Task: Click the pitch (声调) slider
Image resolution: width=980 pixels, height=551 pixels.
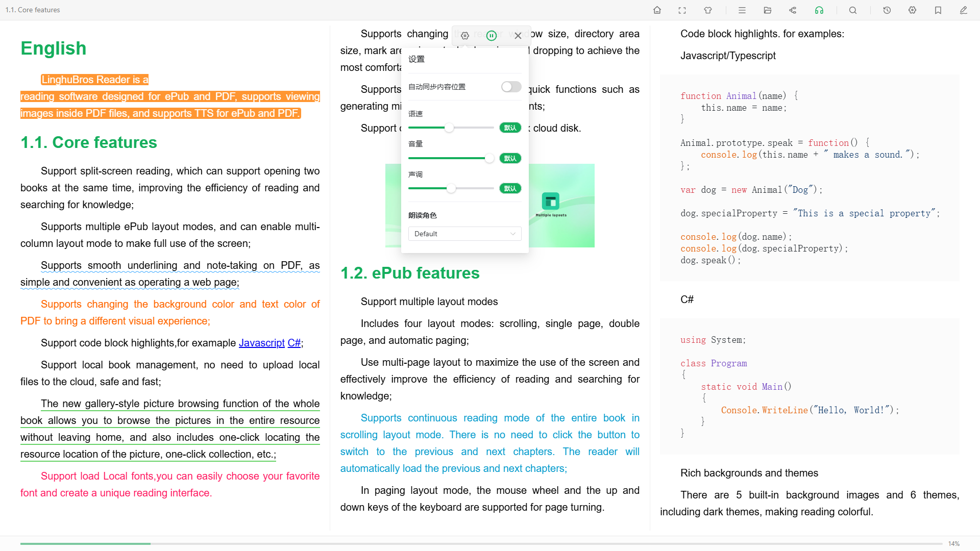Action: (x=451, y=188)
